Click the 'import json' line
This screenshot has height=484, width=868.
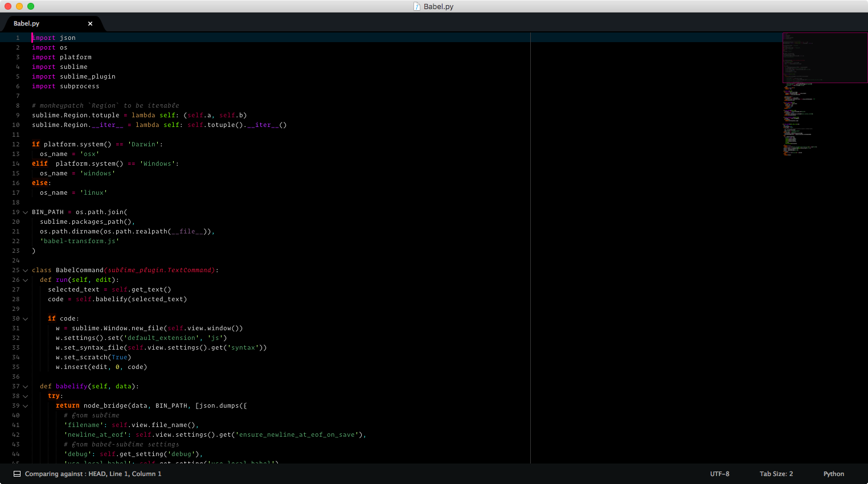point(54,38)
